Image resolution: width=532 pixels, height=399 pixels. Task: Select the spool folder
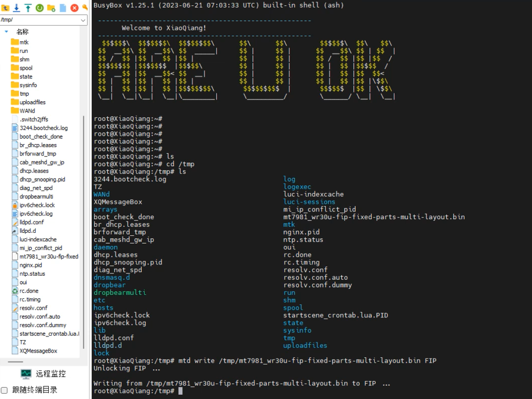pyautogui.click(x=26, y=68)
